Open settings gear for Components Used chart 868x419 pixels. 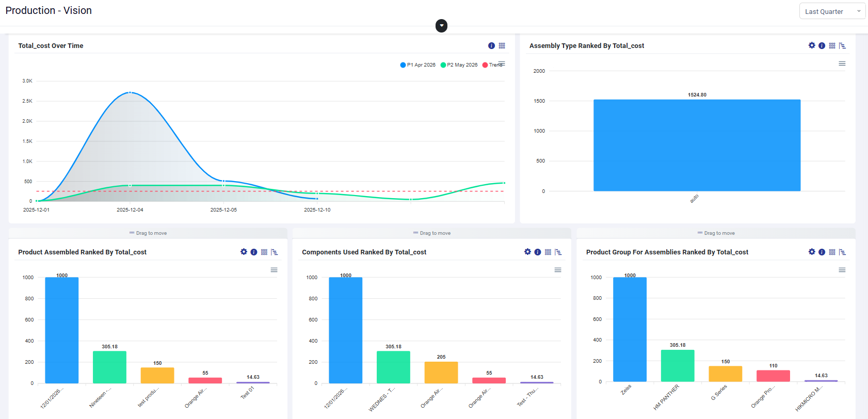[527, 252]
